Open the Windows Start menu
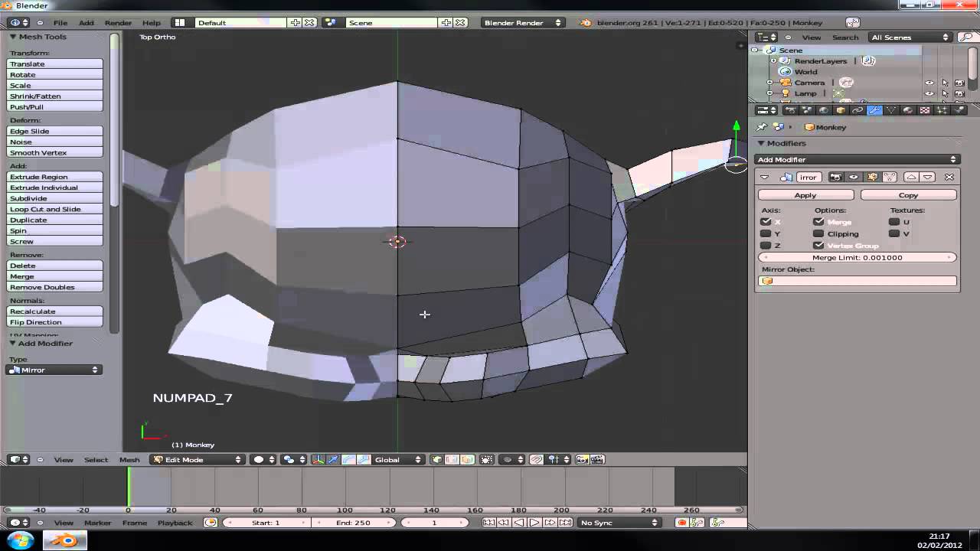 click(x=20, y=540)
